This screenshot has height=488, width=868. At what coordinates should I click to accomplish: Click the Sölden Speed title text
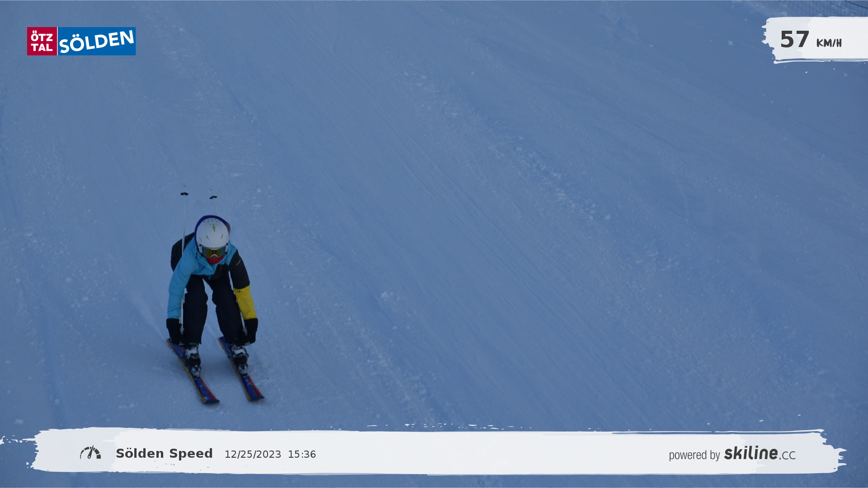tap(164, 453)
